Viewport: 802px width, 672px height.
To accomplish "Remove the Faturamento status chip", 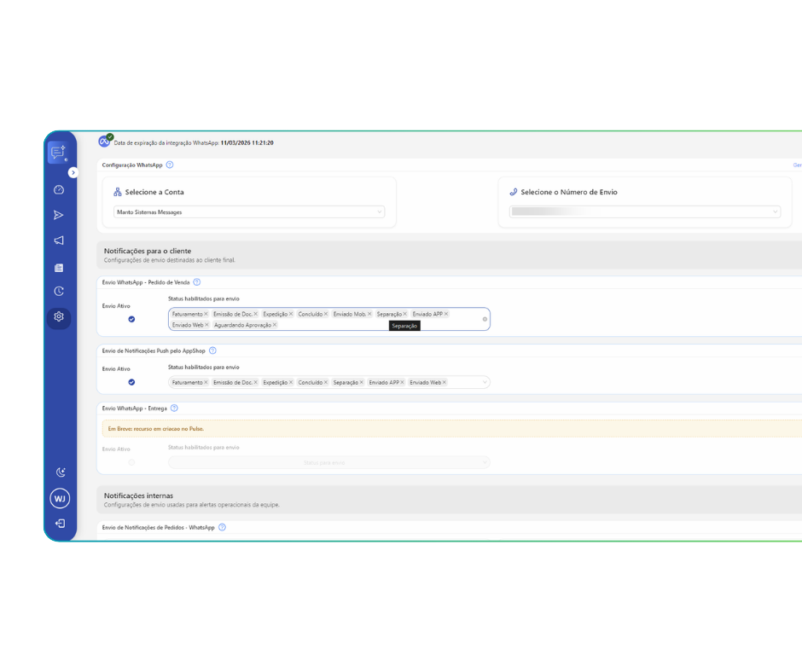I will click(x=207, y=314).
